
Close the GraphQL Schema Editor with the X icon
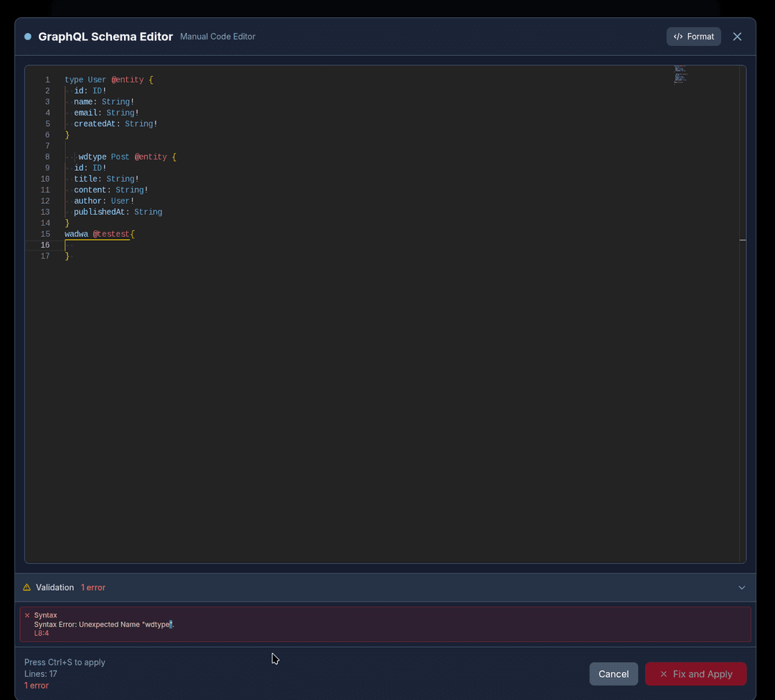coord(737,36)
